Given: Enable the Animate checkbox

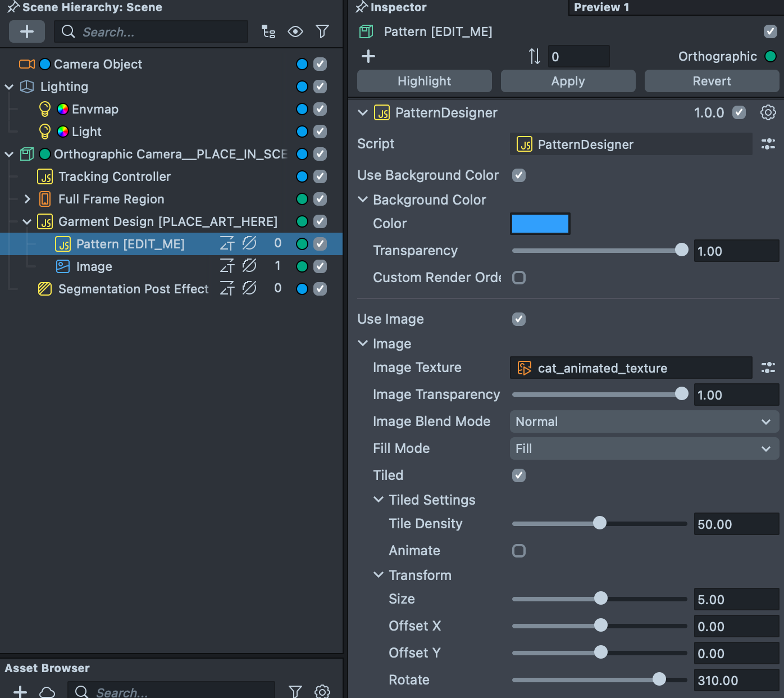Looking at the screenshot, I should point(519,551).
